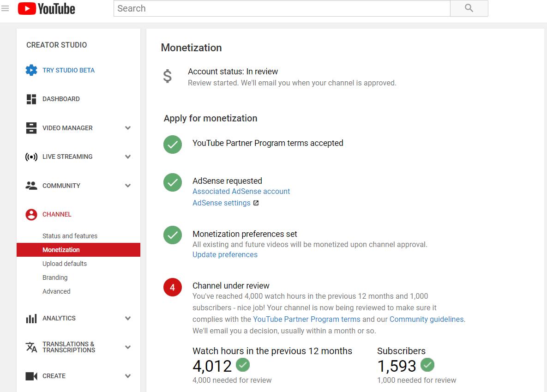
Task: Click the green check next to 4,012 watch hours
Action: [243, 365]
